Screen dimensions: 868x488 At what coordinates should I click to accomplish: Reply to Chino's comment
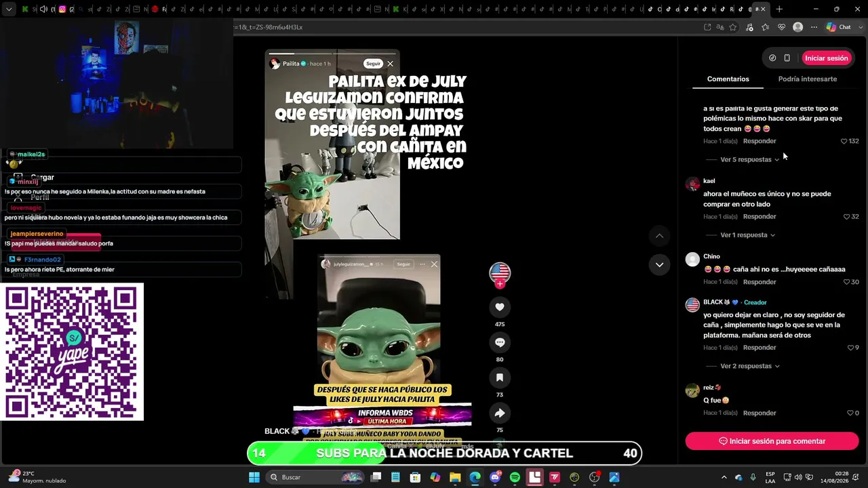(x=759, y=282)
